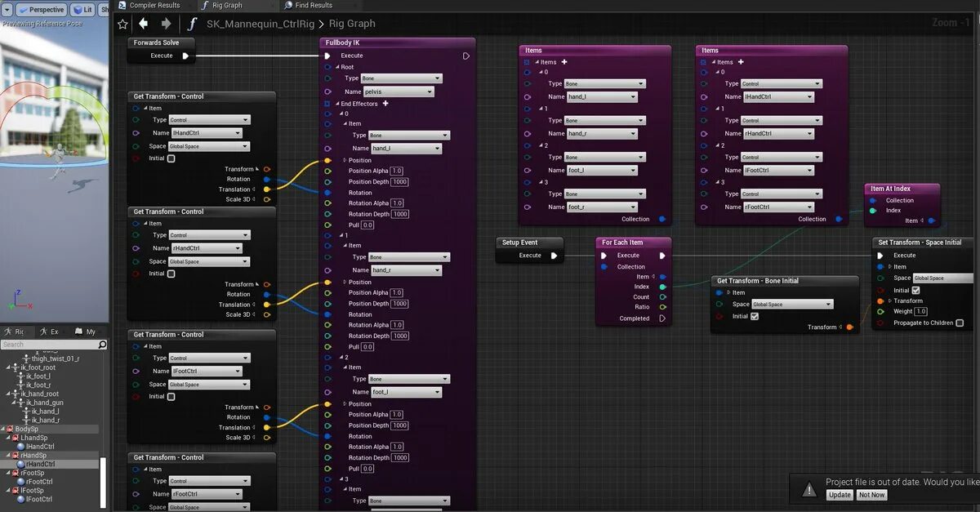Open the Ex panel tab
This screenshot has width=980, height=512.
point(49,332)
